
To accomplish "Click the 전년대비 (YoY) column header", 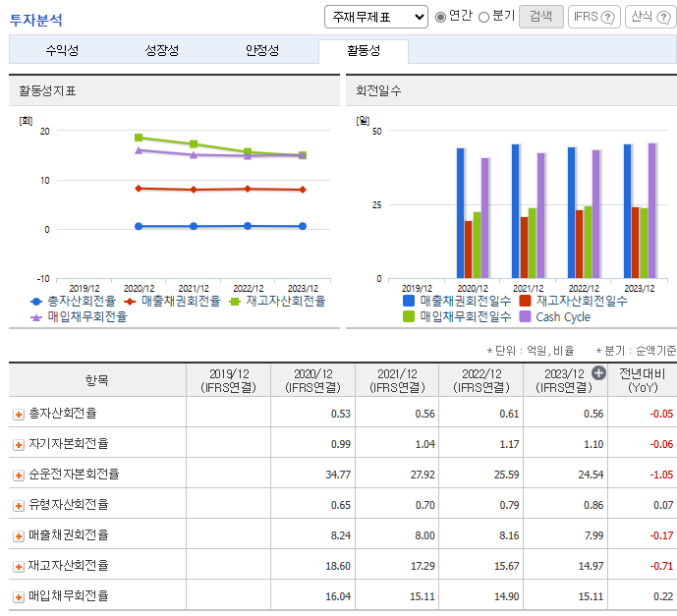I will [x=643, y=380].
